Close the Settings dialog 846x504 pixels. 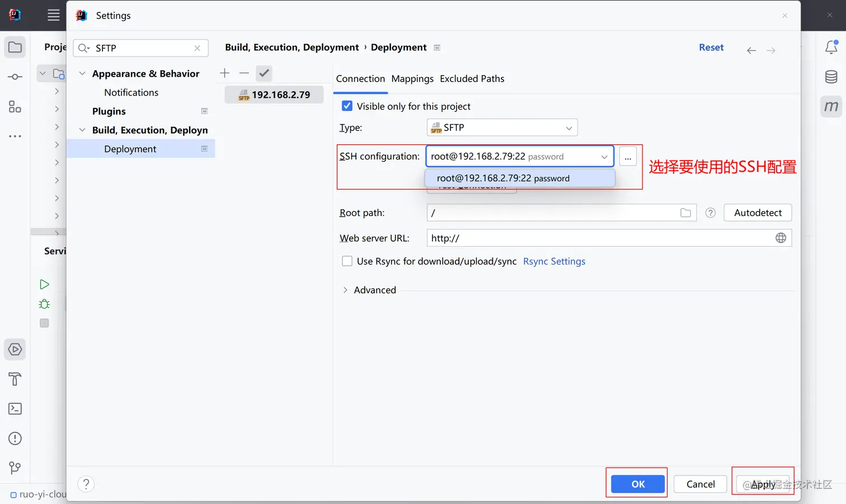(x=784, y=16)
